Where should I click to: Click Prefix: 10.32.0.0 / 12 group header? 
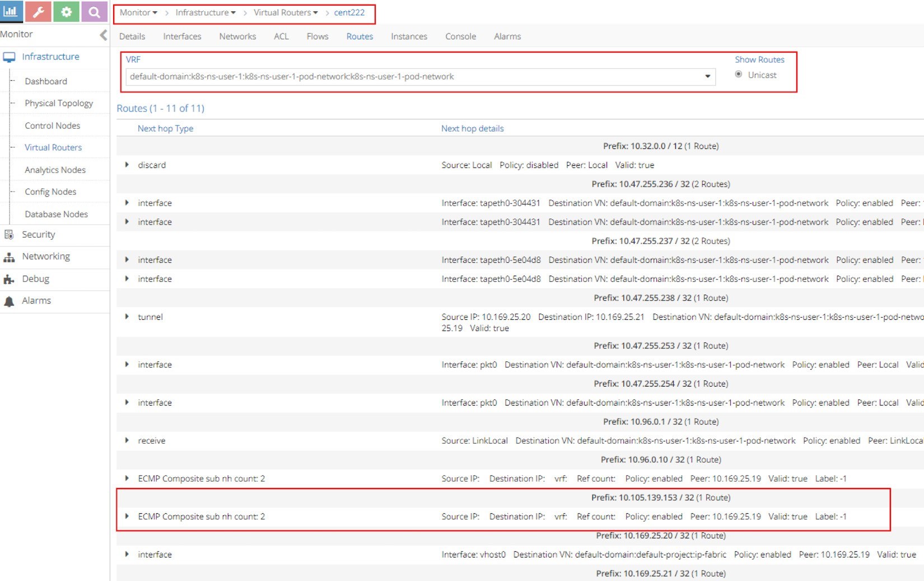click(661, 146)
